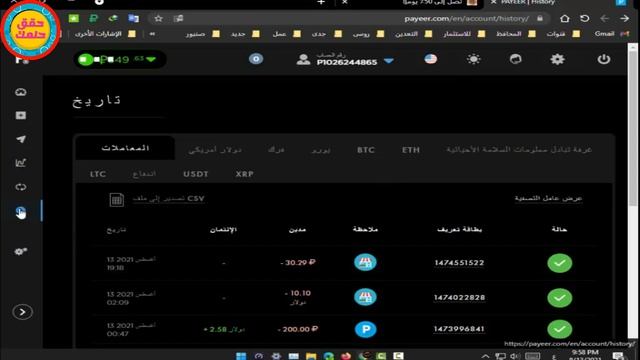Open the عمل bookmarks folder
Viewport: 640px width, 360px height.
point(287,34)
